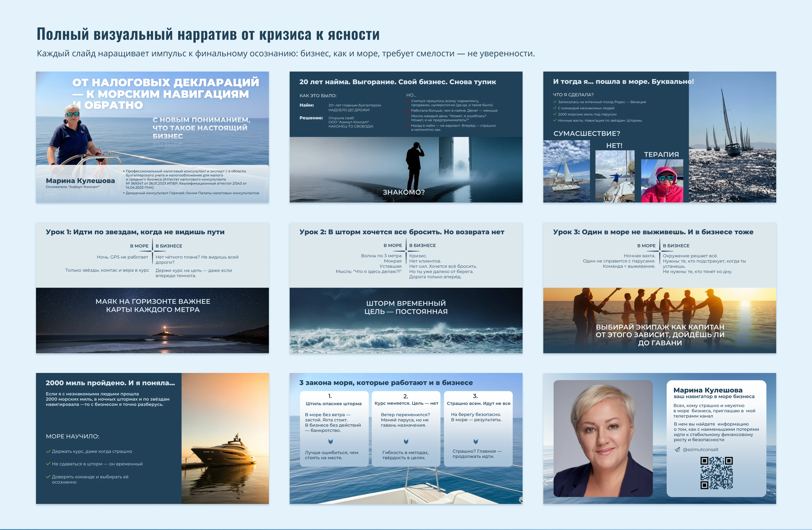Click red cross beside 'Работала больше, чем в найме'

tap(408, 110)
